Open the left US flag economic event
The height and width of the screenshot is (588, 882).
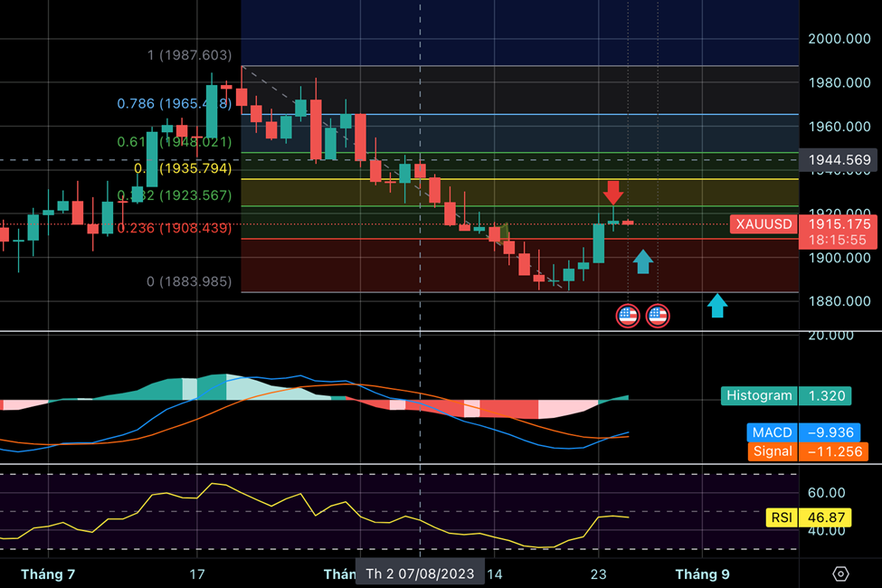[x=628, y=316]
